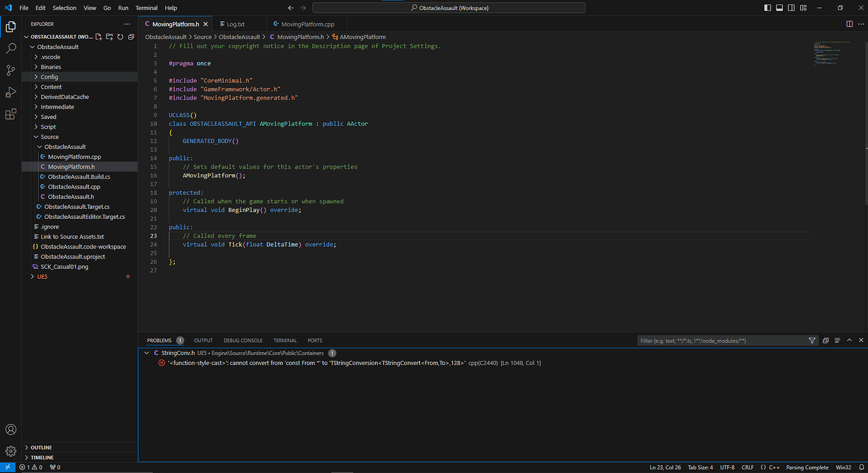868x473 pixels.
Task: Open the Accounts menu icon
Action: pyautogui.click(x=11, y=430)
